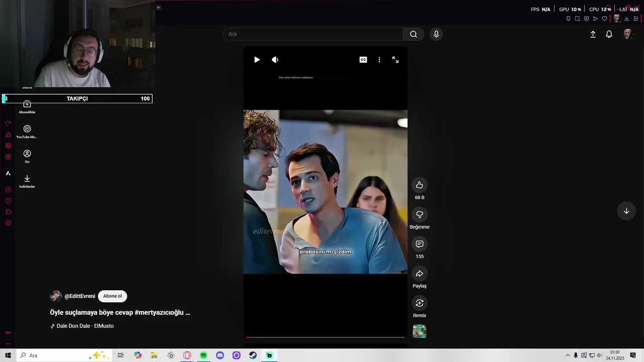Open extensions via the sidebar cube icon
The height and width of the screenshot is (362, 644).
click(x=8, y=212)
